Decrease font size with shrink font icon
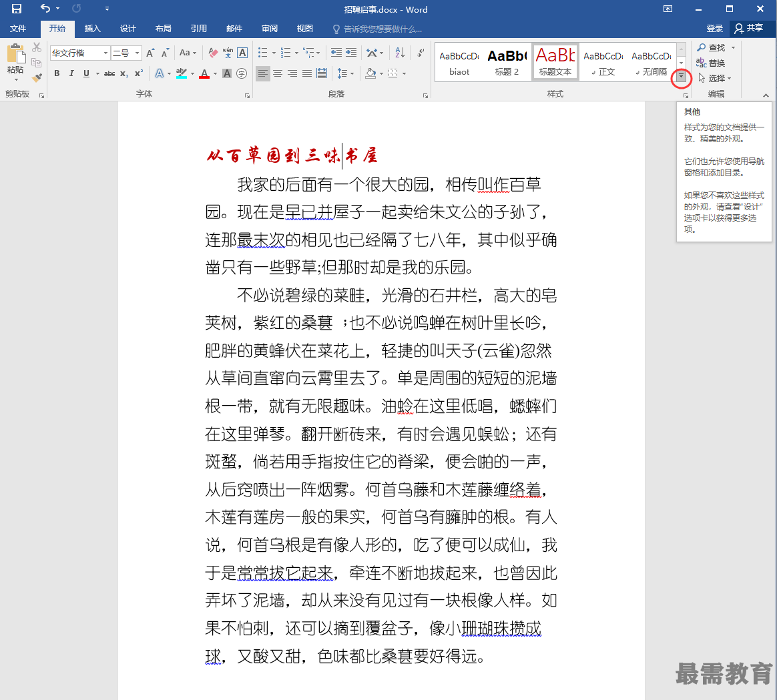This screenshot has width=777, height=700. [165, 53]
